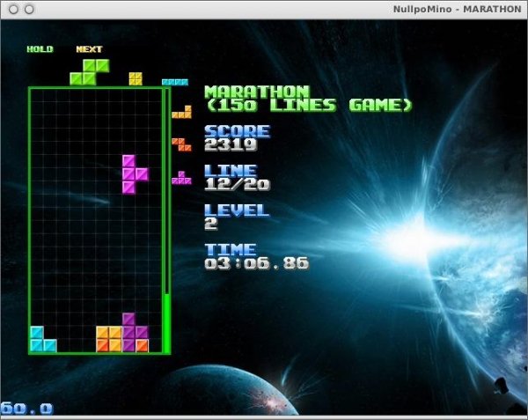Click the line count 12/20
Screen dimensions: 528x420
pyautogui.click(x=238, y=184)
